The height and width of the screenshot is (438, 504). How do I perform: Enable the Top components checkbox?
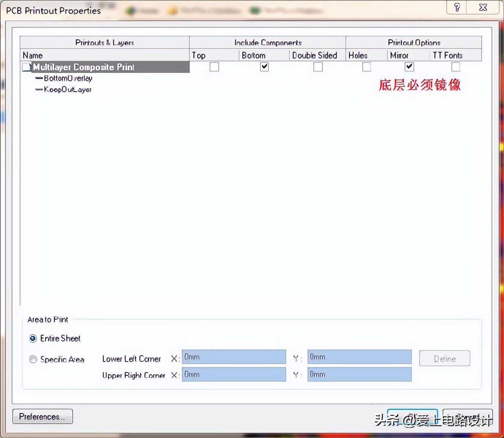[x=214, y=67]
